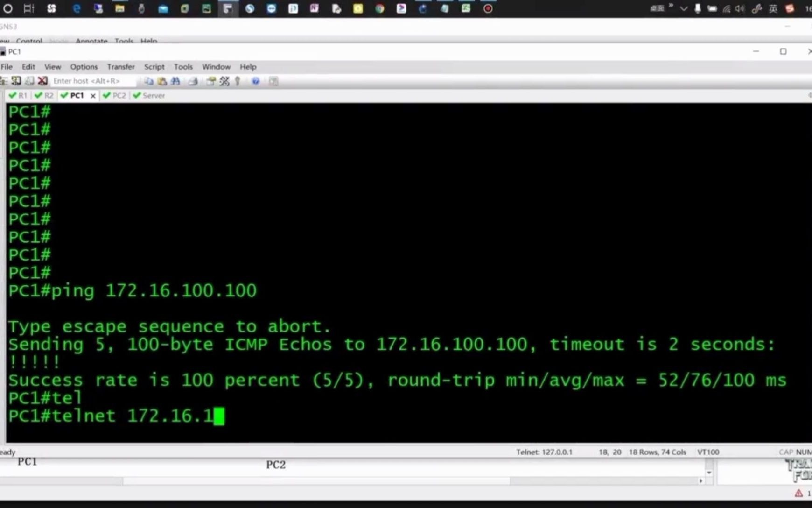Click VT100 in the status bar
The image size is (812, 508).
(x=708, y=452)
